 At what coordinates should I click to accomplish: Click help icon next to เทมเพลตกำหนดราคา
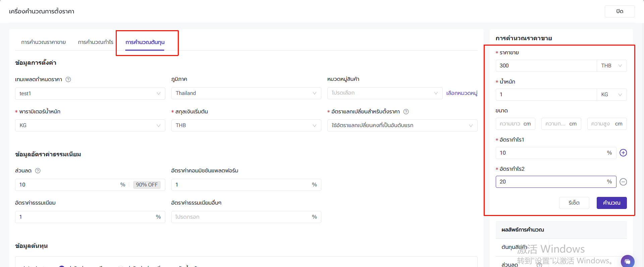(68, 79)
